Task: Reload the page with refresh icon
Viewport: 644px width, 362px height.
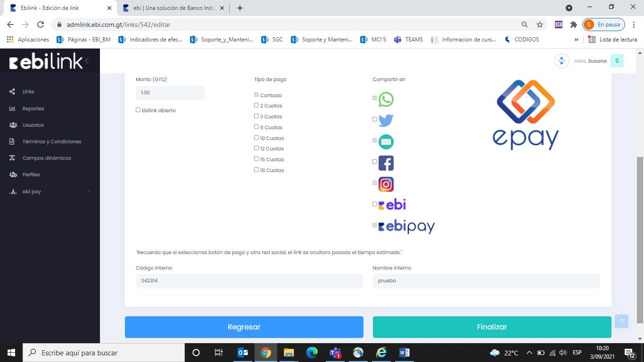Action: tap(41, 25)
